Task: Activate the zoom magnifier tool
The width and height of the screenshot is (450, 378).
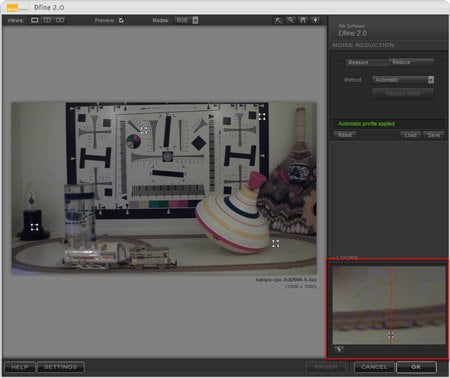Action: click(291, 20)
